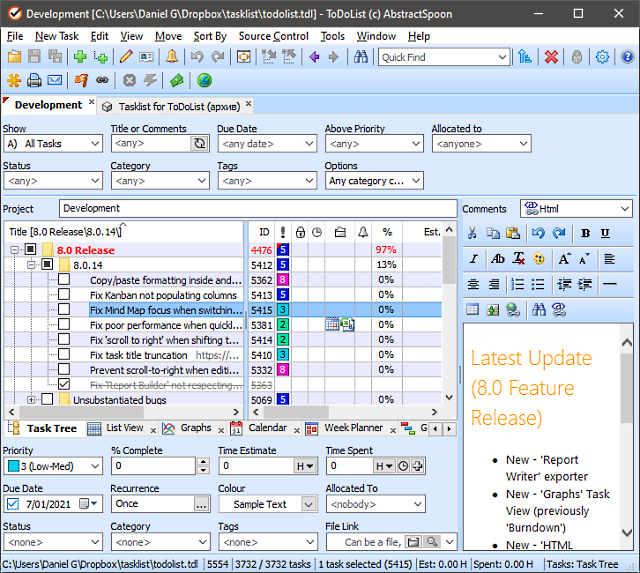
Task: Click the '%' column header
Action: pos(387,232)
